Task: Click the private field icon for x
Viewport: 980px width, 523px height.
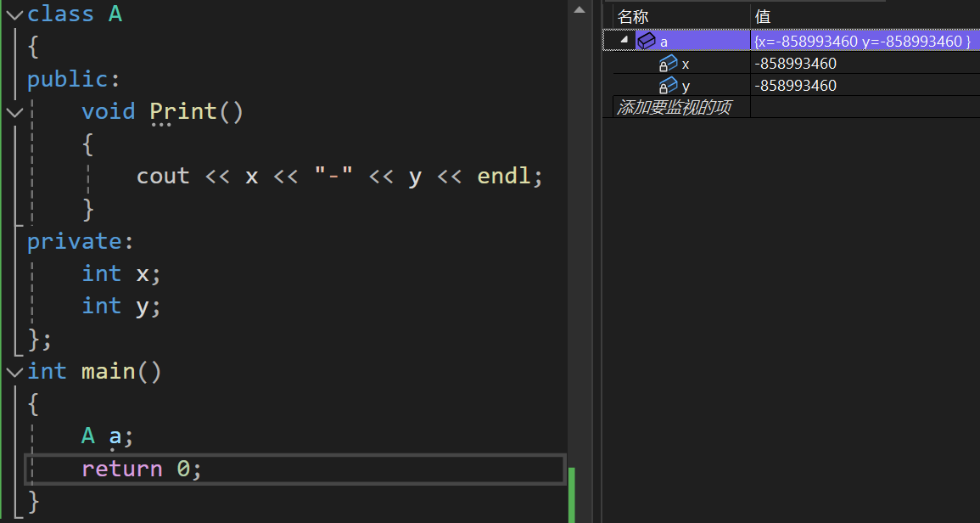Action: point(668,63)
